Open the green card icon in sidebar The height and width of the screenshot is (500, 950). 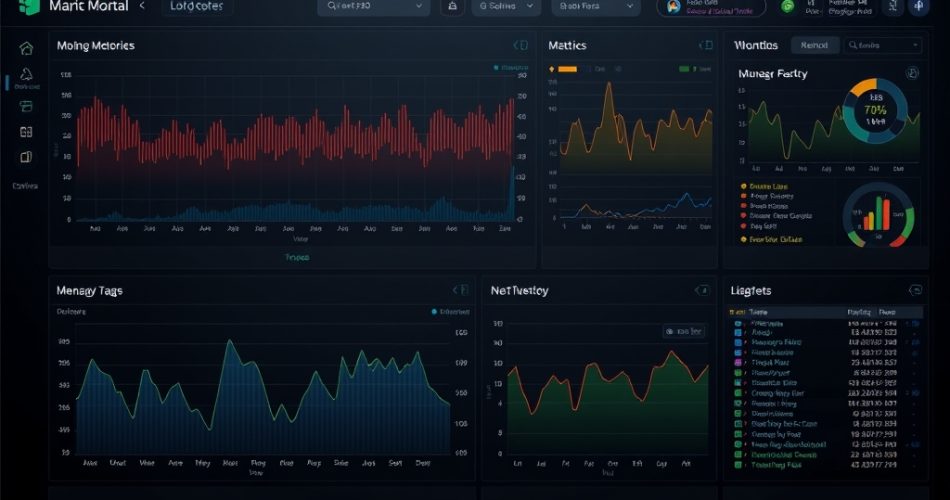(26, 107)
